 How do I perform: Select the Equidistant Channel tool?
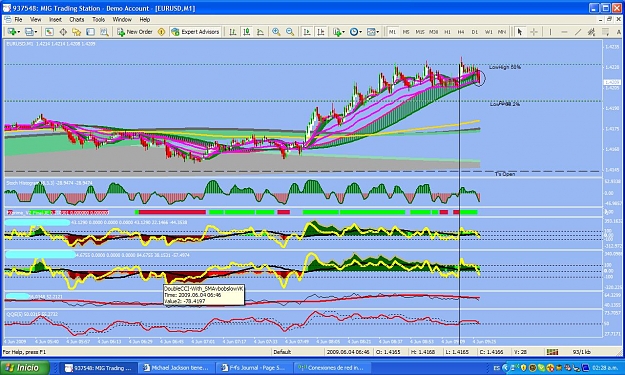point(592,32)
